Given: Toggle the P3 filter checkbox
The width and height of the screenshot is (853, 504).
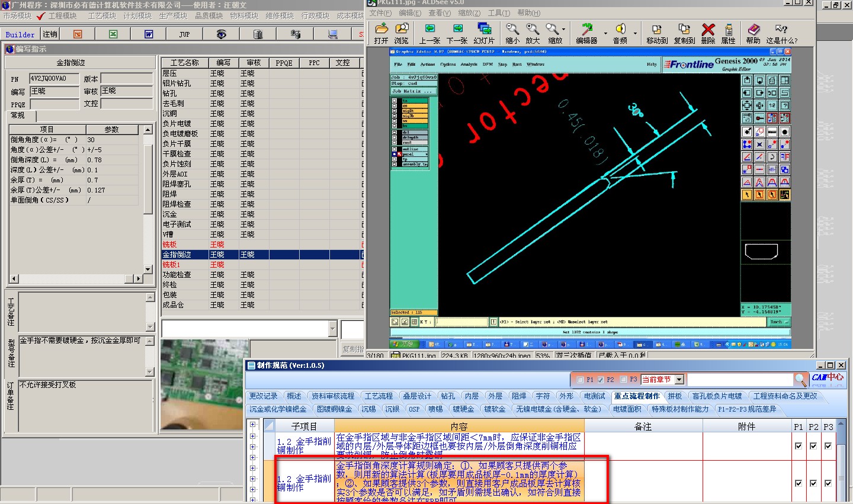Looking at the screenshot, I should pos(623,380).
